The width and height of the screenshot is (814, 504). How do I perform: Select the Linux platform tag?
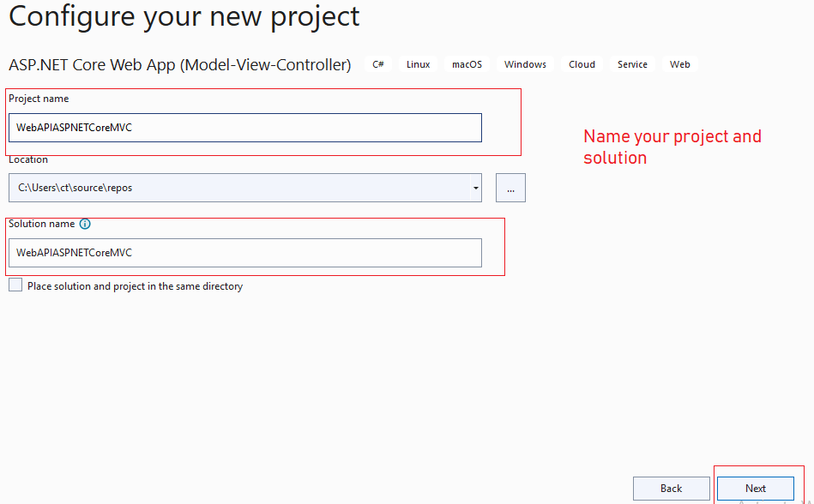(x=417, y=63)
